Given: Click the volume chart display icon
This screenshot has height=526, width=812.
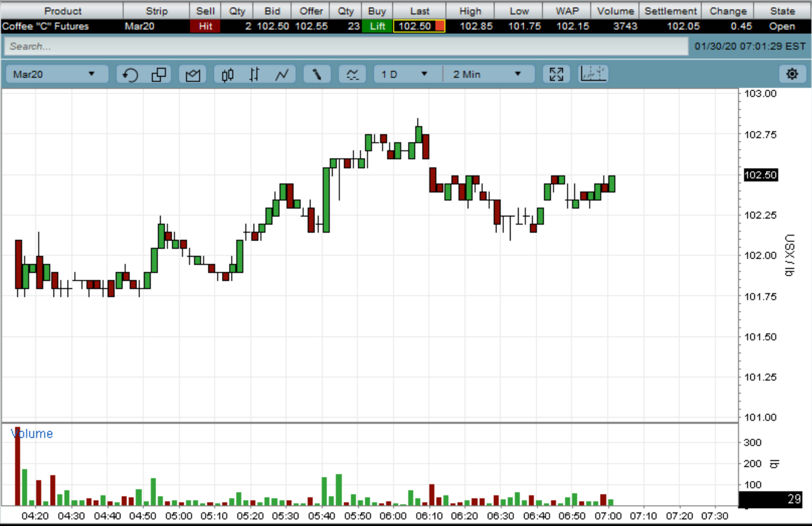Looking at the screenshot, I should point(593,75).
